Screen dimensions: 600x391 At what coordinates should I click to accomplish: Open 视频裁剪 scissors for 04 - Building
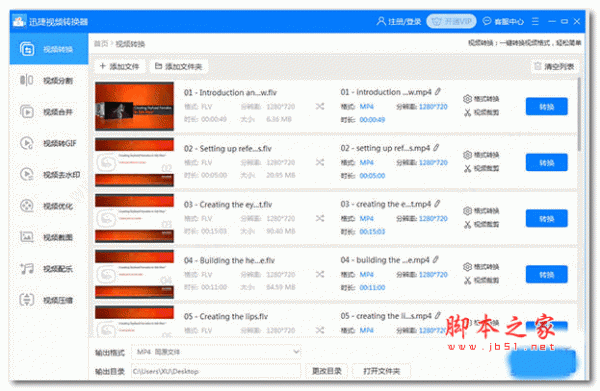481,280
